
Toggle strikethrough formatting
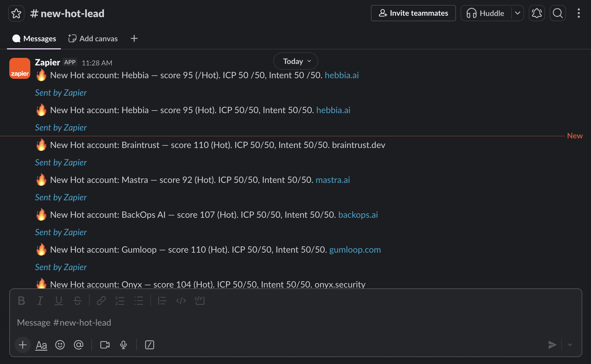tap(77, 301)
